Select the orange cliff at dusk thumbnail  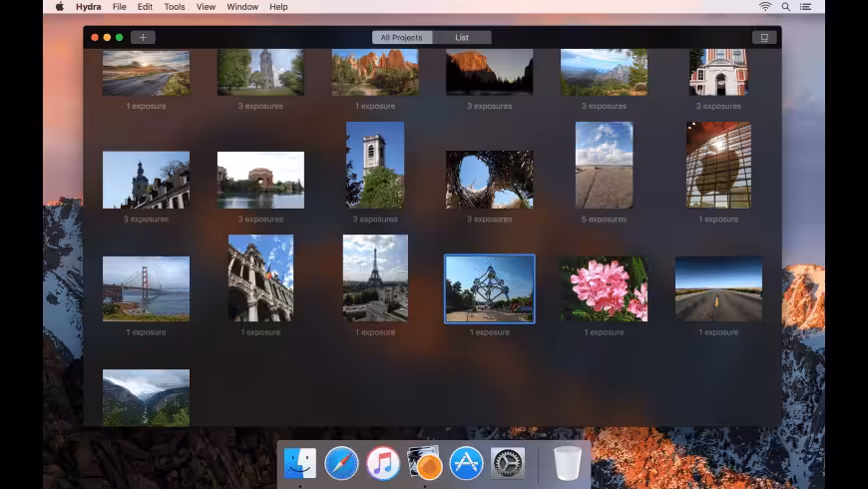(489, 73)
